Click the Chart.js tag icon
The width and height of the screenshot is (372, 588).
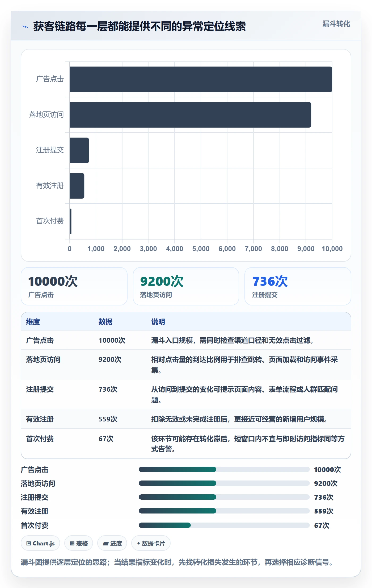29,544
